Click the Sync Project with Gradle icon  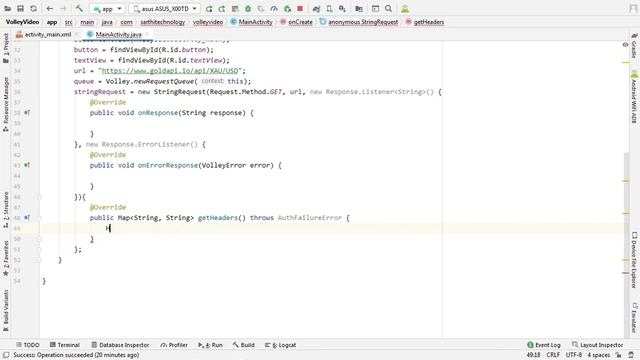tap(316, 9)
